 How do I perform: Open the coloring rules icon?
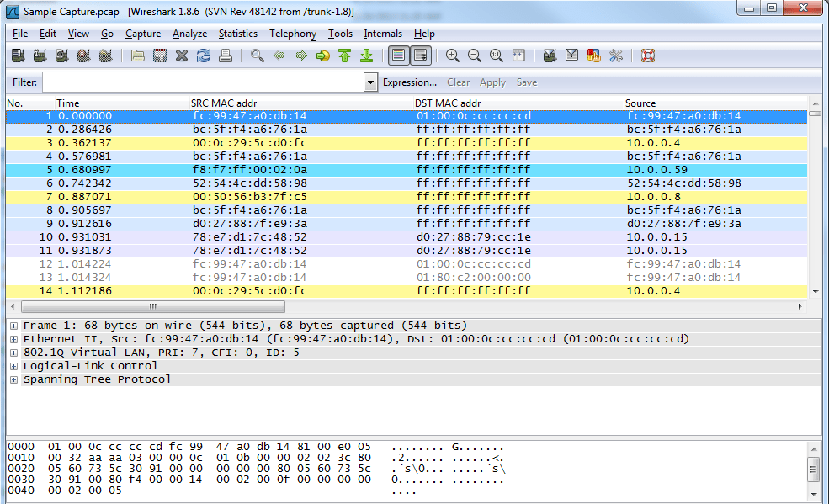point(593,56)
